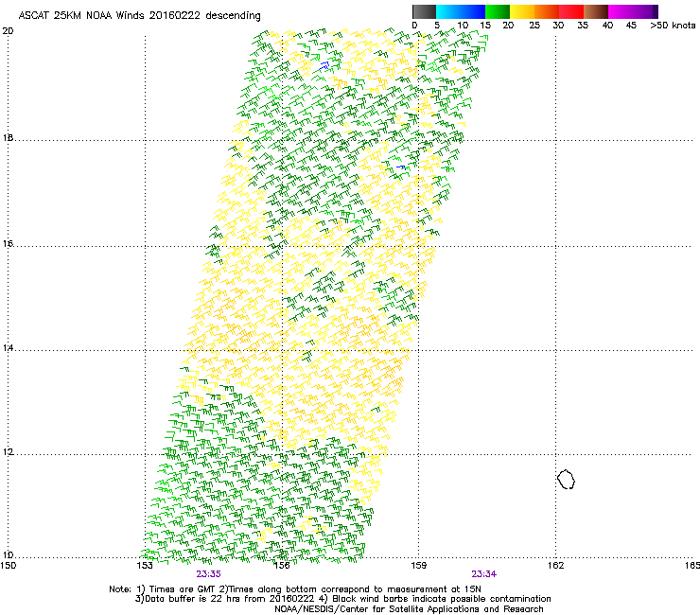The width and height of the screenshot is (700, 615).
Task: Click the note line starting 'Times are GMT'
Action: pyautogui.click(x=295, y=589)
